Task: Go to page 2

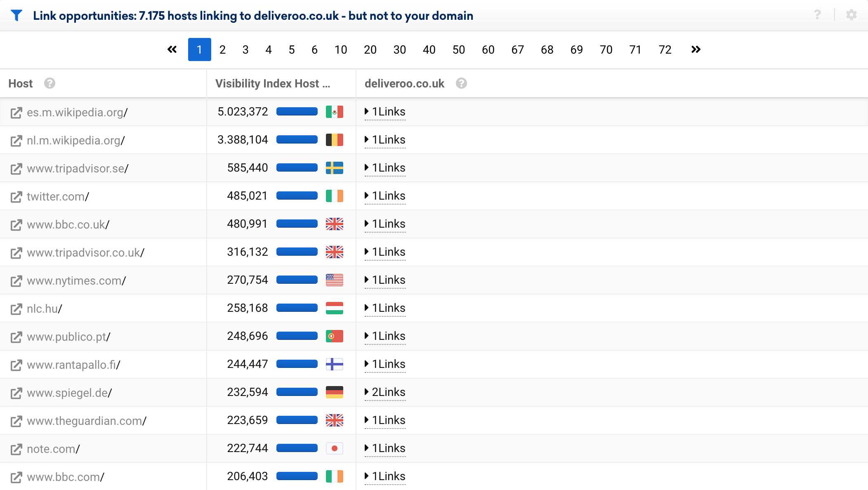Action: pos(222,49)
